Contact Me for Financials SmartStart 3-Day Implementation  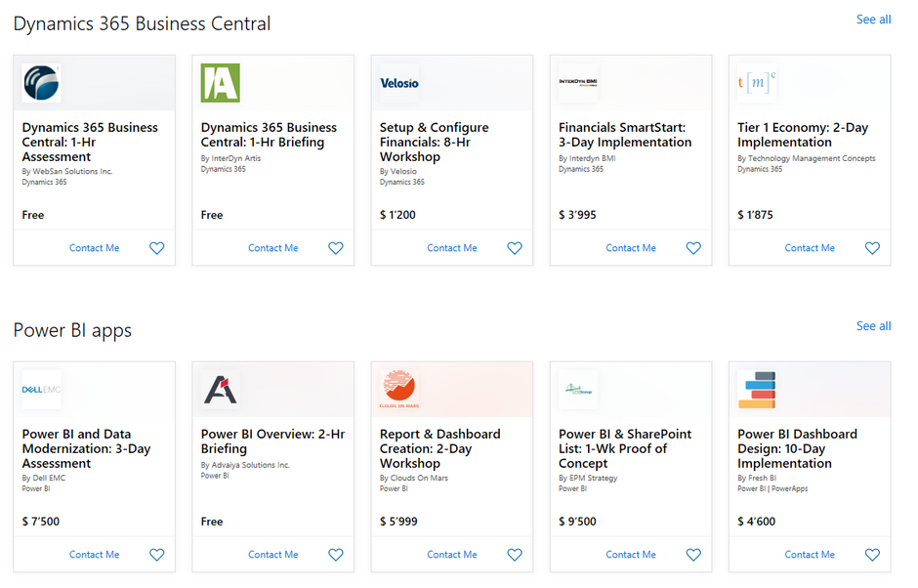pos(631,248)
